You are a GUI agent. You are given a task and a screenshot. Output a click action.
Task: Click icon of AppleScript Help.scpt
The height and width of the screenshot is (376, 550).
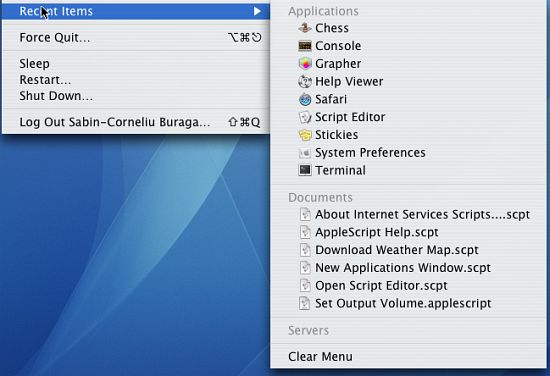tap(305, 232)
